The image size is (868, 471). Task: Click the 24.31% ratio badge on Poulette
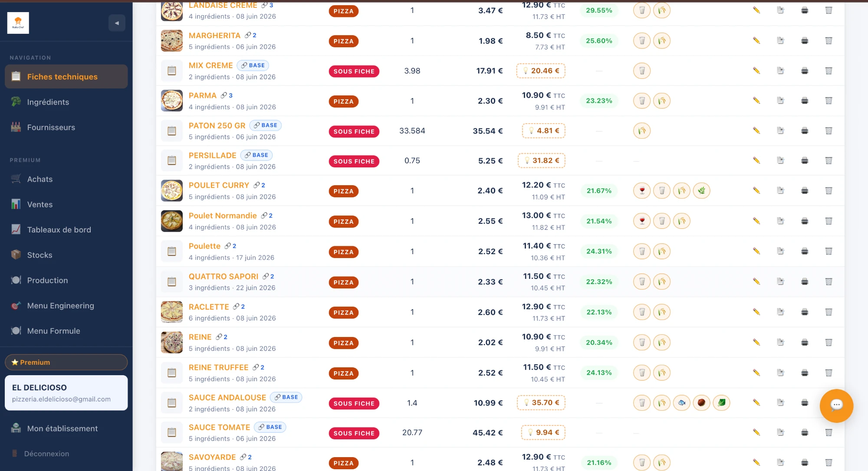599,251
